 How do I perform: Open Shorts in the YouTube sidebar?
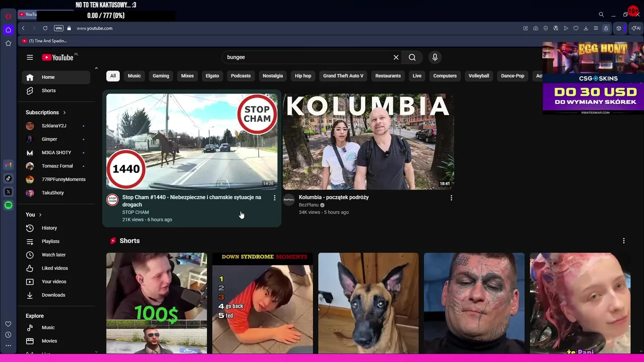pyautogui.click(x=56, y=90)
